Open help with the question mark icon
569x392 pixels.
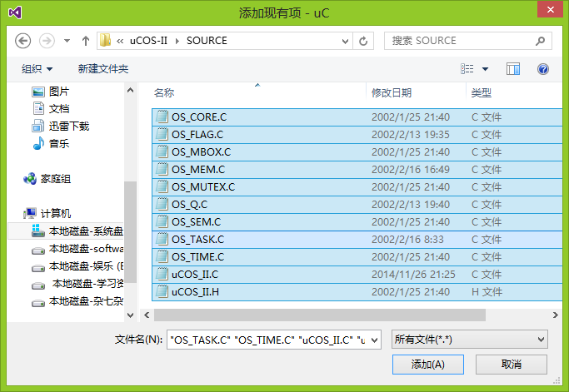point(543,69)
